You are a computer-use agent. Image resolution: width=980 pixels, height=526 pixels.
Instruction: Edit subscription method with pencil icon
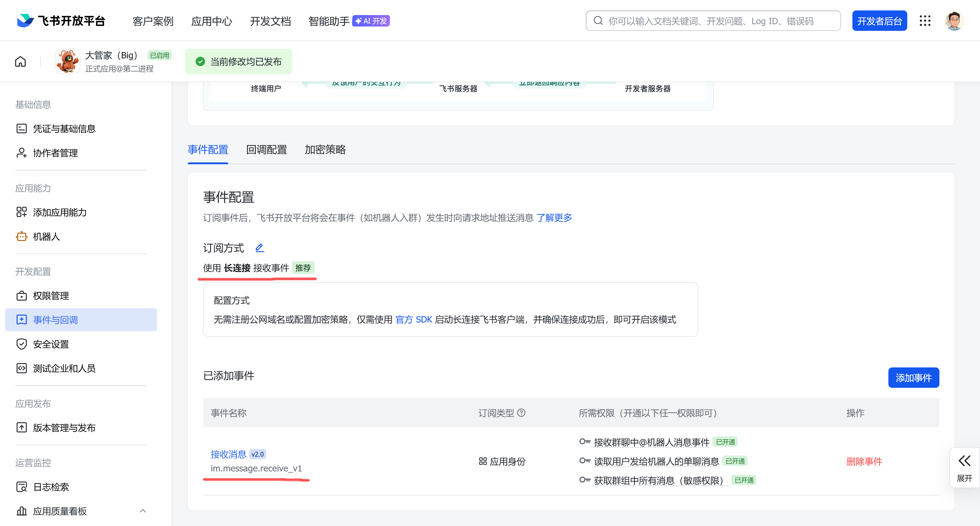tap(260, 248)
